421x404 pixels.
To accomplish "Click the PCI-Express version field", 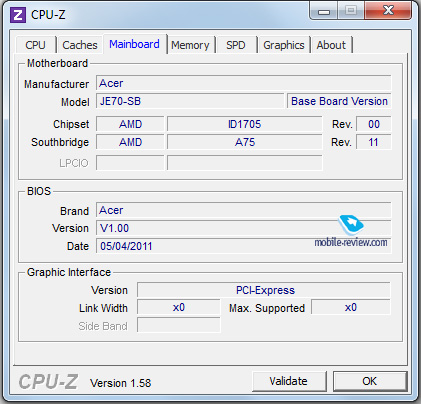I will pos(264,290).
